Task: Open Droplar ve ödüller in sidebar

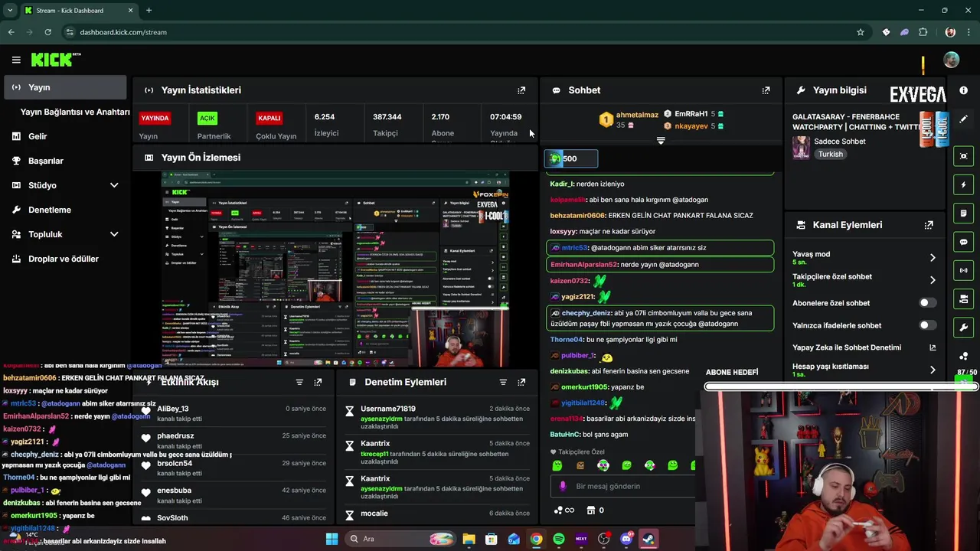Action: coord(65,259)
